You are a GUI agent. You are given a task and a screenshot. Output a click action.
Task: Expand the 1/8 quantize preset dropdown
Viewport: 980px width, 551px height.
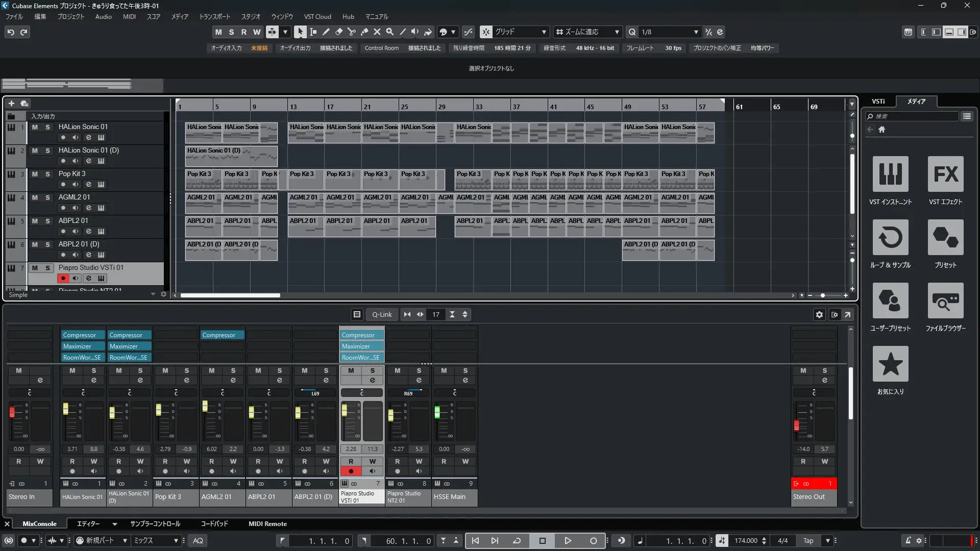click(696, 32)
